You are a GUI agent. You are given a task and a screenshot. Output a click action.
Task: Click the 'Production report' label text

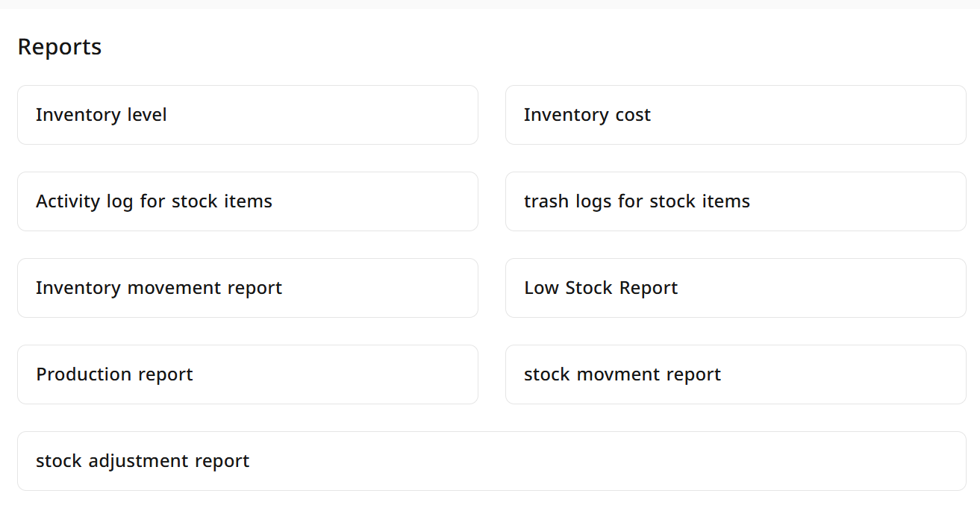114,374
